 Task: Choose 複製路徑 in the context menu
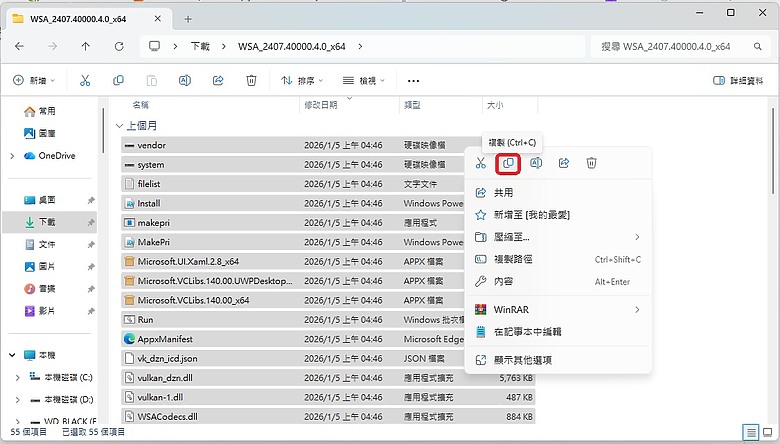(x=558, y=260)
